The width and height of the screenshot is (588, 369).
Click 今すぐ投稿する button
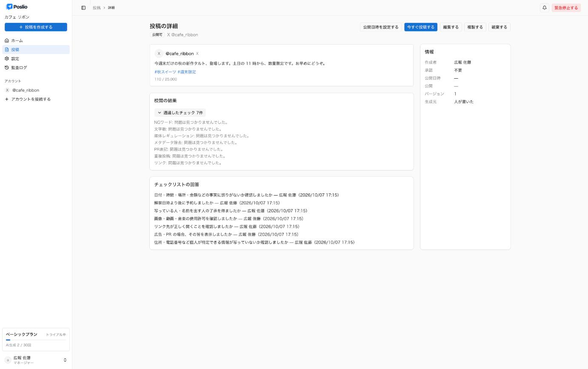[421, 27]
